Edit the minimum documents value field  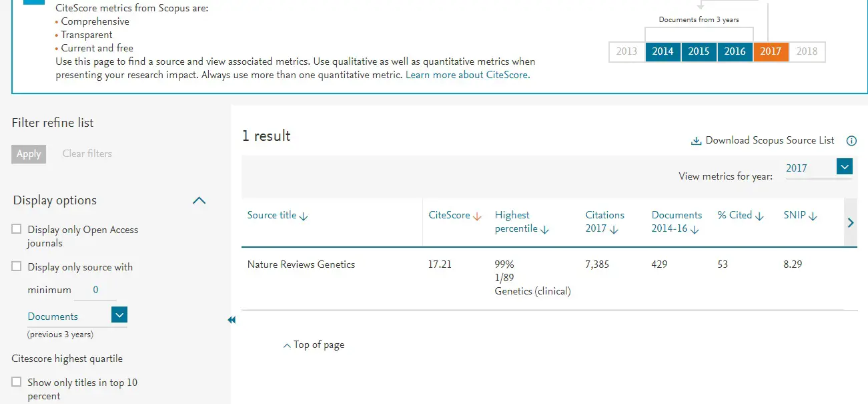[95, 290]
